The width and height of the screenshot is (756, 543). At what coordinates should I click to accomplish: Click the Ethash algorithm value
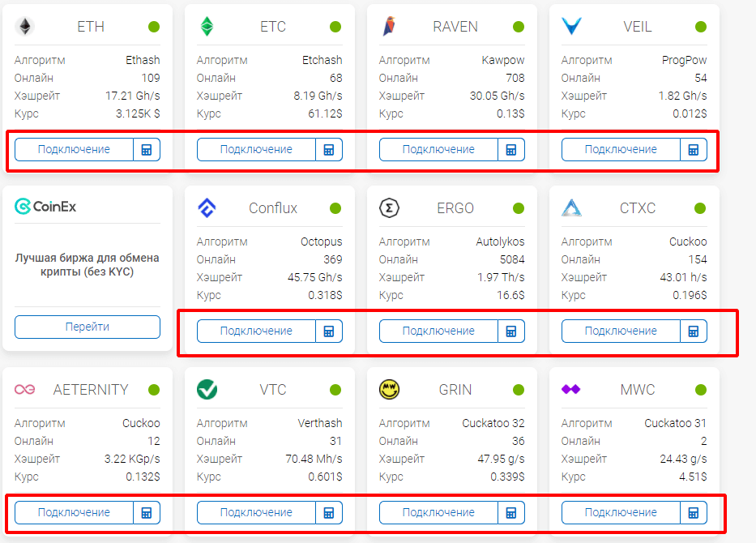pyautogui.click(x=143, y=60)
